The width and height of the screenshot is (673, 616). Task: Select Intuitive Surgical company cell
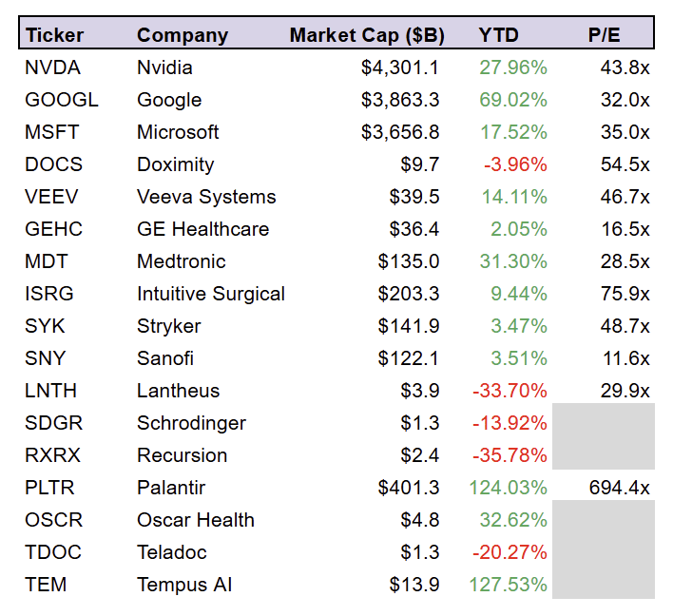[x=211, y=294]
